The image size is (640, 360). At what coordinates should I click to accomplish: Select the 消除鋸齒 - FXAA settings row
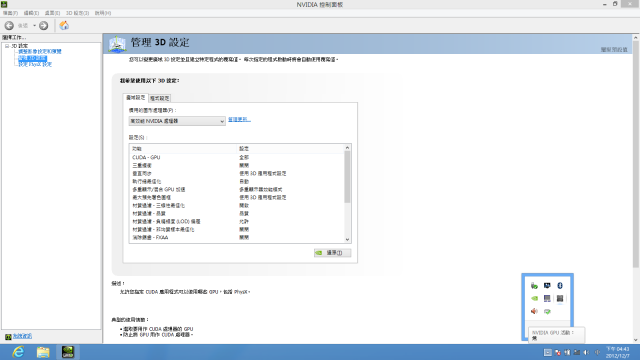click(x=237, y=237)
